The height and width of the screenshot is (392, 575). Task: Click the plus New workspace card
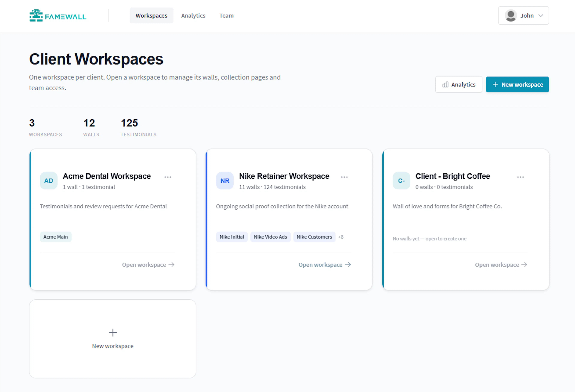[113, 339]
